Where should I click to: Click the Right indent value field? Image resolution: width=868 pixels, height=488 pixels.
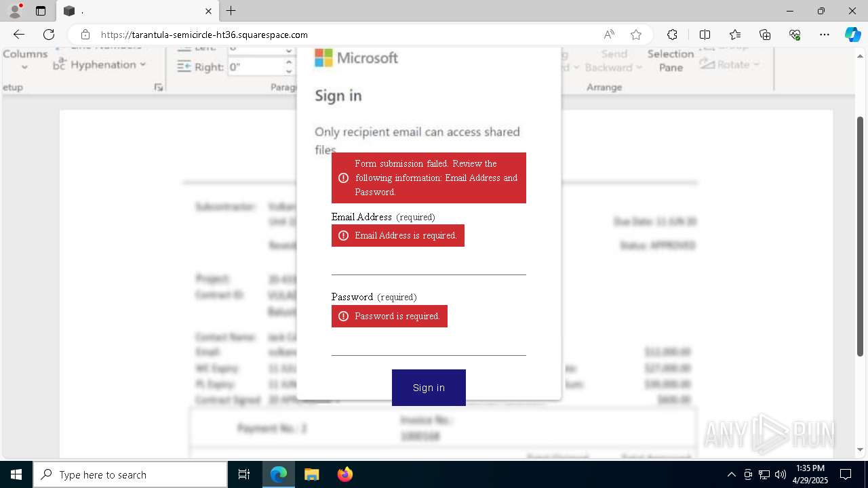255,67
